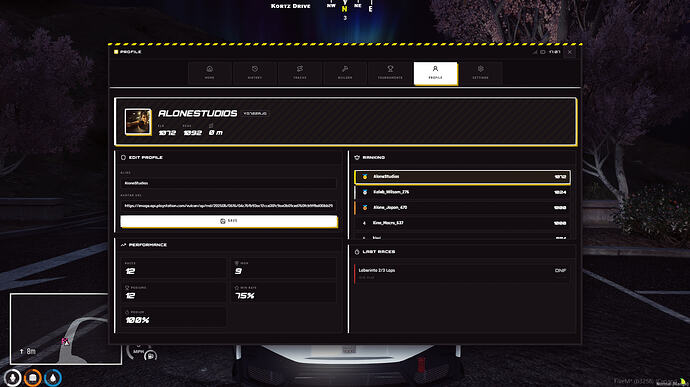Image resolution: width=690 pixels, height=387 pixels.
Task: Click the Alias input field
Action: click(x=228, y=183)
